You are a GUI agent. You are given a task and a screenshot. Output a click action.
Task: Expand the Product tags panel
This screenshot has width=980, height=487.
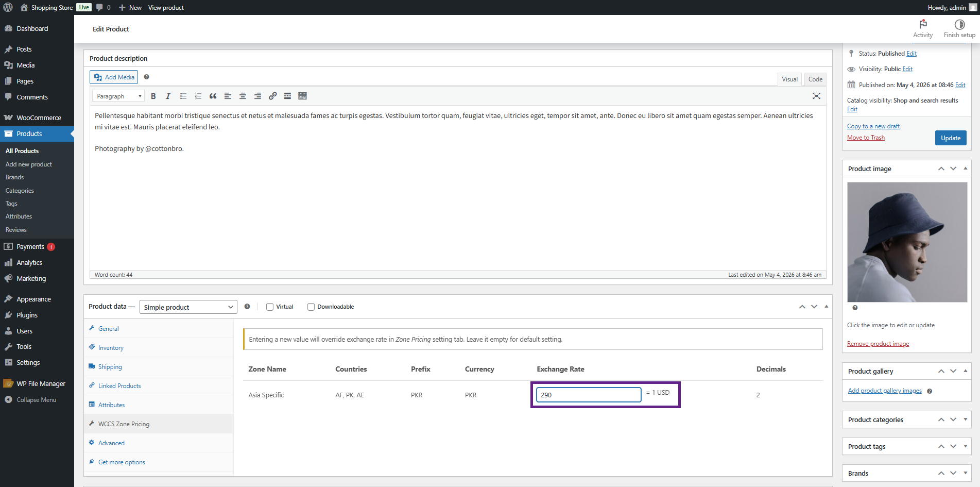pyautogui.click(x=966, y=446)
